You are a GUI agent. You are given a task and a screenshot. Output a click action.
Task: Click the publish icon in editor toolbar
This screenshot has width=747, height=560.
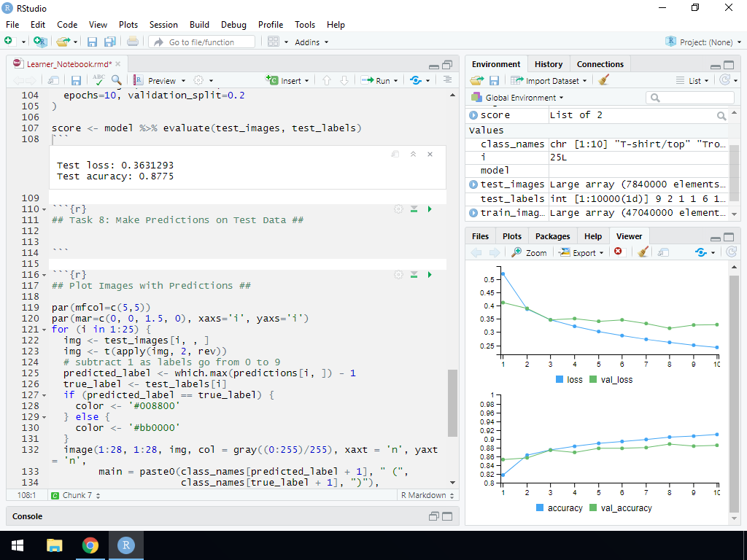click(x=415, y=80)
